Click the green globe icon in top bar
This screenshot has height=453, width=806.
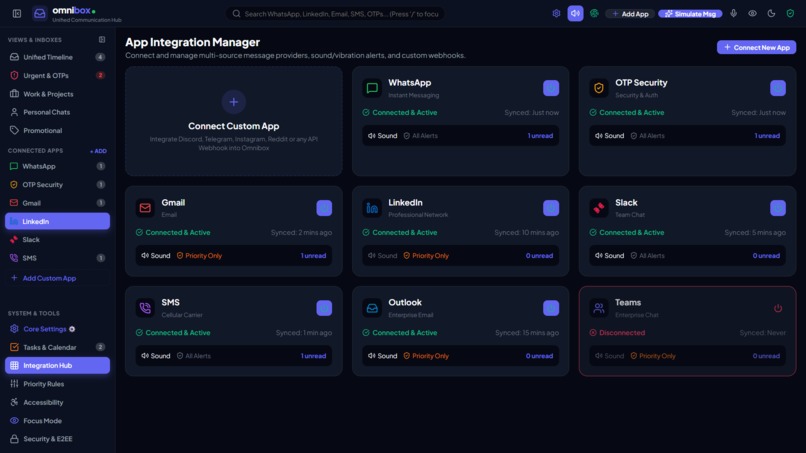pos(594,13)
